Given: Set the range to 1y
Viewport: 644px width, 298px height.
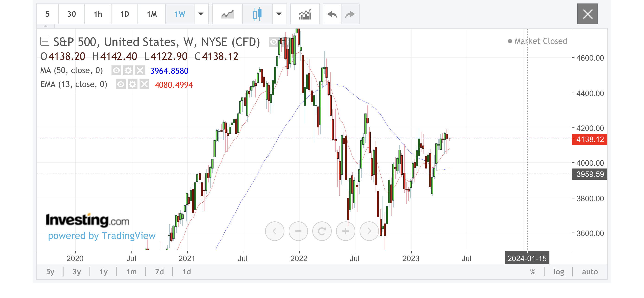Looking at the screenshot, I should 103,272.
